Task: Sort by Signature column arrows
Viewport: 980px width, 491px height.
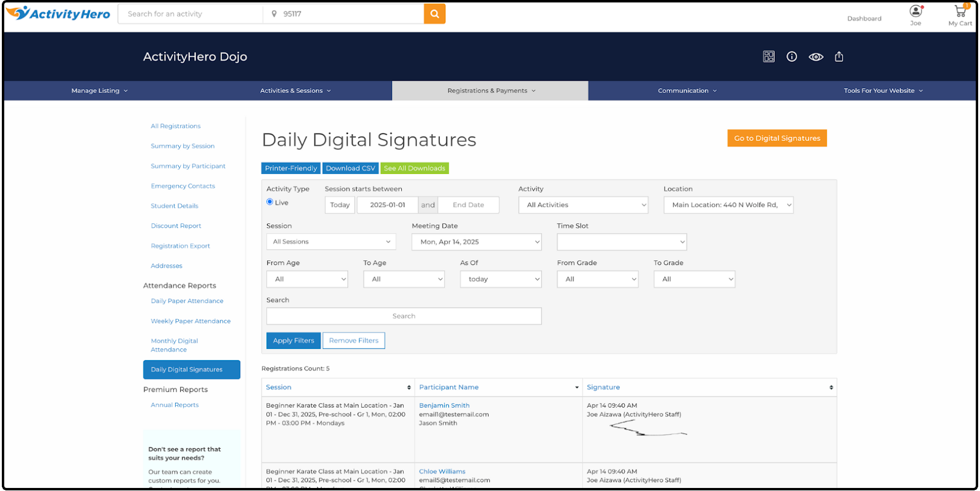Action: [x=831, y=388]
